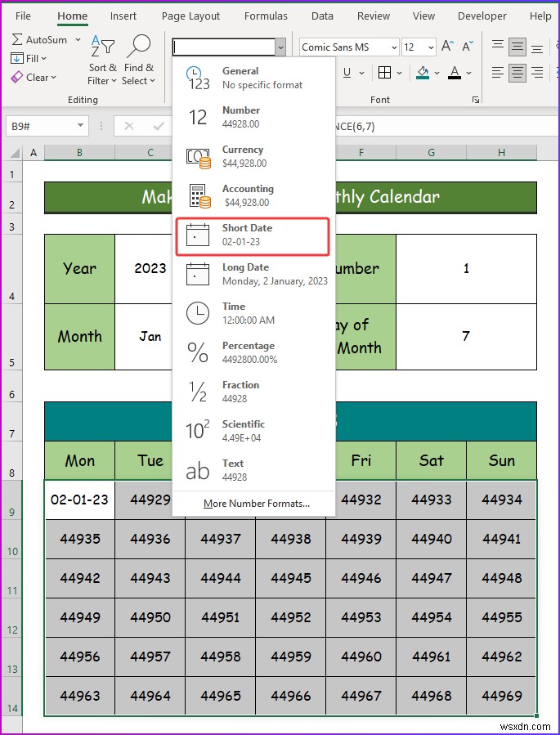The height and width of the screenshot is (735, 560).
Task: Switch to Insert tab
Action: 123,16
